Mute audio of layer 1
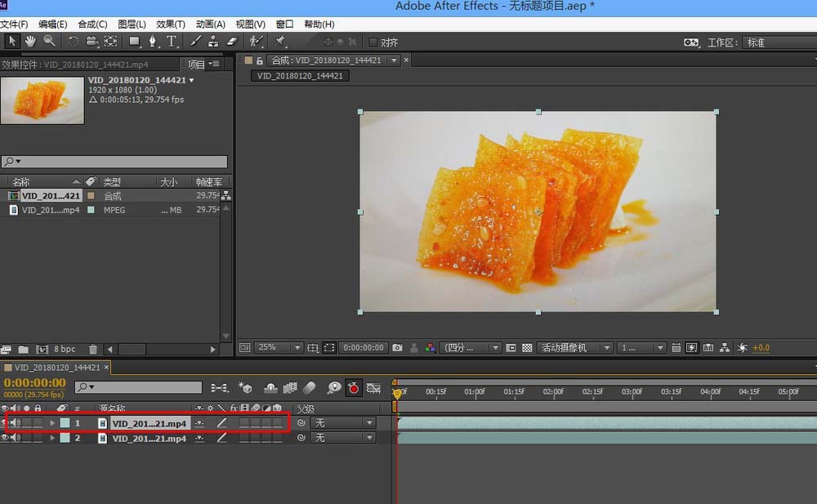Viewport: 817px width, 504px height. [x=16, y=423]
